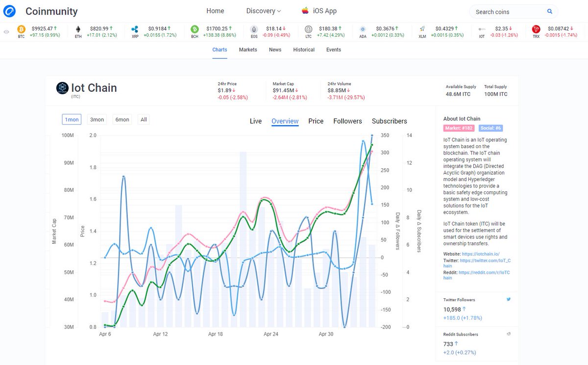Click the Available Supply 48.6M ITC

tap(458, 94)
